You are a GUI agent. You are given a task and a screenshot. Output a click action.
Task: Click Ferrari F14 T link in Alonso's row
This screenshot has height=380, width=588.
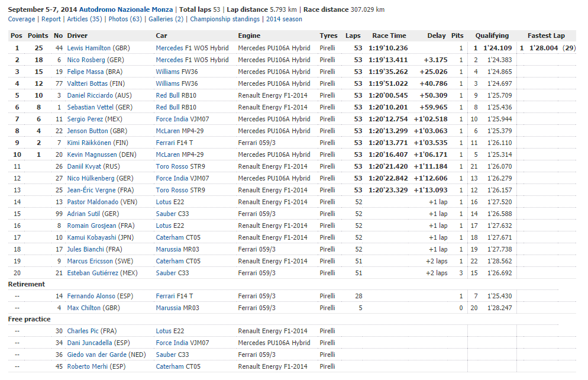(174, 295)
